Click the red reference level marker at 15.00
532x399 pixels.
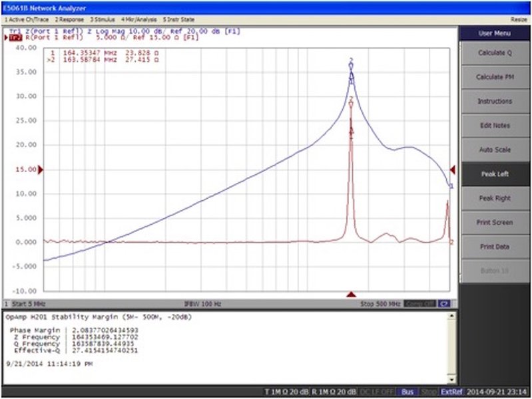(41, 170)
